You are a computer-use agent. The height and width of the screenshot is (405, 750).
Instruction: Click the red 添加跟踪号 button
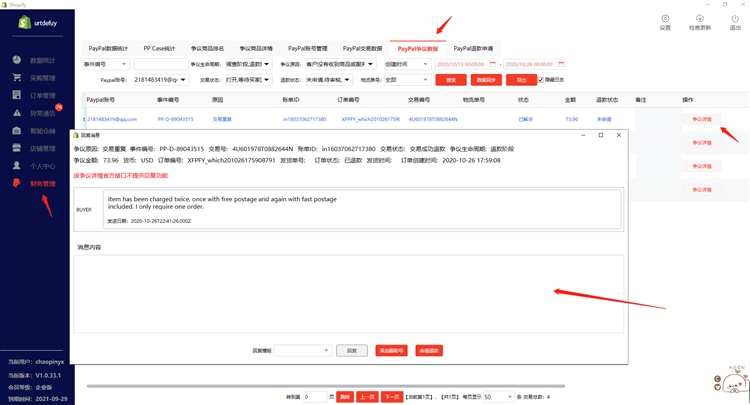pos(391,350)
